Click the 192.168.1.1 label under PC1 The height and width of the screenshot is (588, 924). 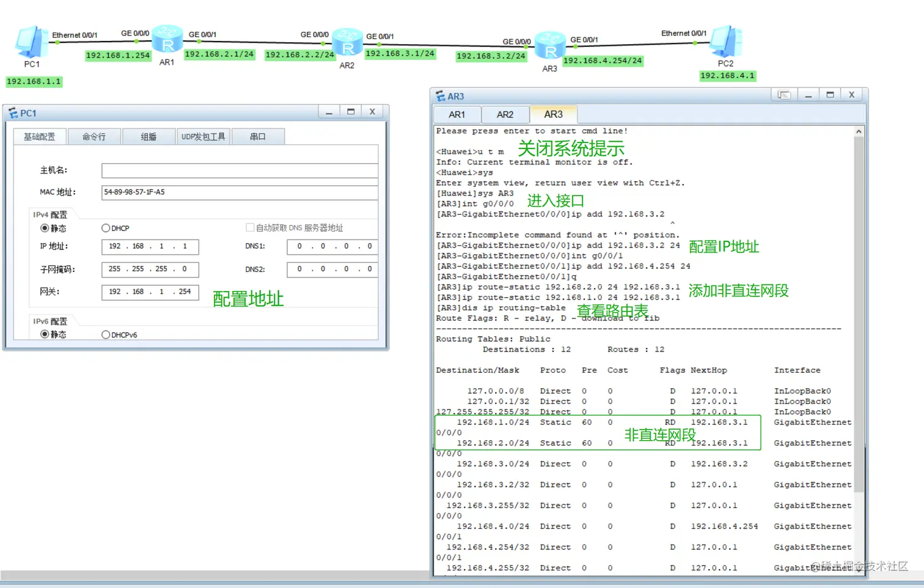click(34, 82)
